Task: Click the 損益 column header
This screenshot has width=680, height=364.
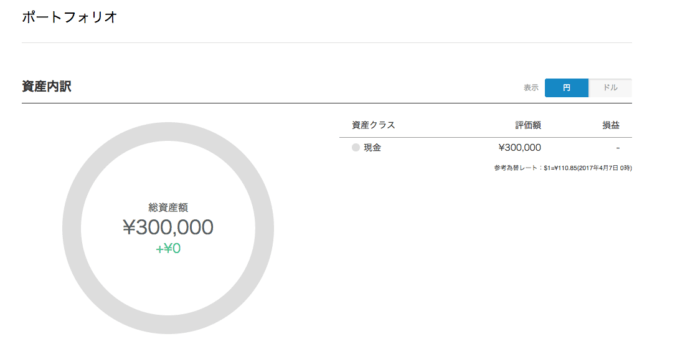Action: click(x=611, y=125)
